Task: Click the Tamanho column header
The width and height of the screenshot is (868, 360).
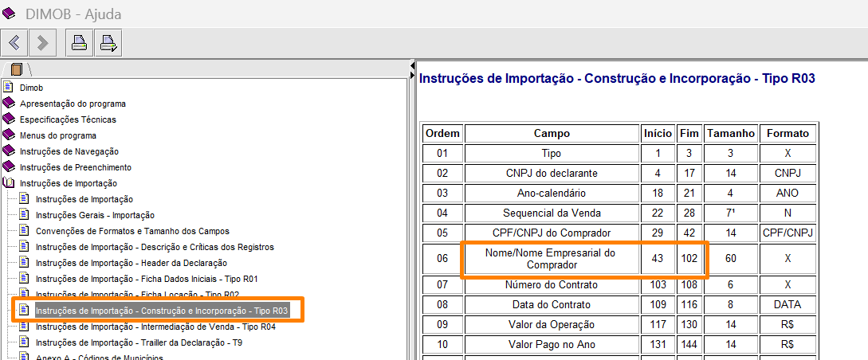Action: click(731, 133)
